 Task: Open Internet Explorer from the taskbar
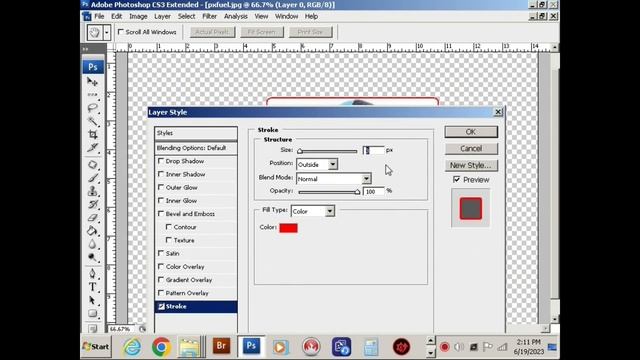click(x=132, y=347)
